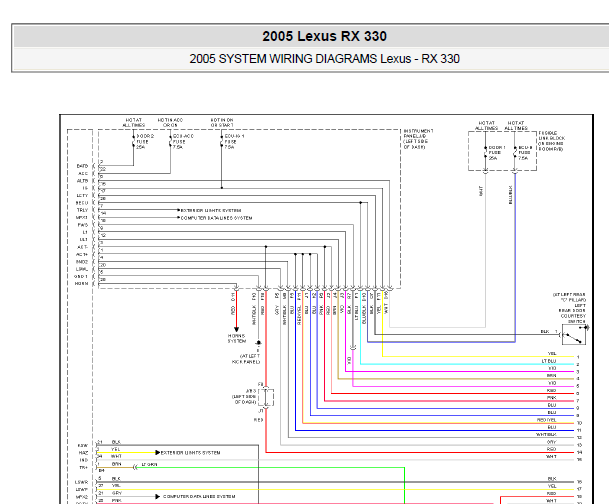
Task: Open COMPUTER DATA LINES SYSTEM reference beside MPX1
Action: 216,218
